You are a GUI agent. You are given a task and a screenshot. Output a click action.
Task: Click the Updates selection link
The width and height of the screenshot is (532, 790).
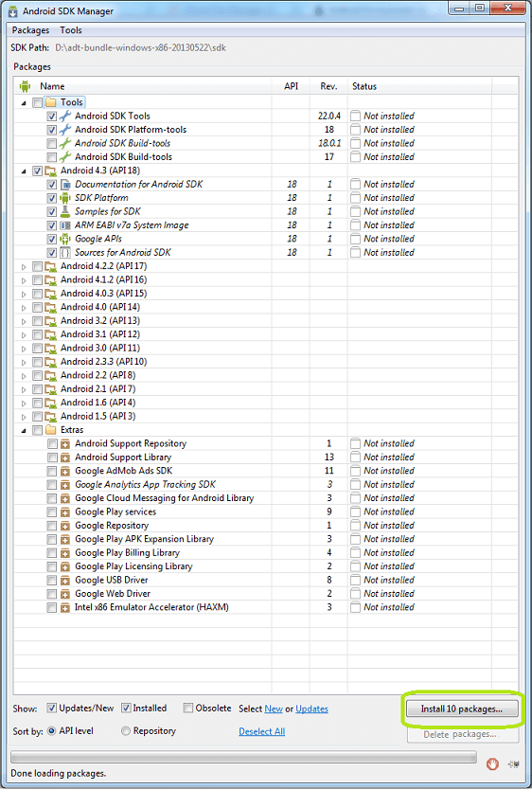pyautogui.click(x=311, y=709)
